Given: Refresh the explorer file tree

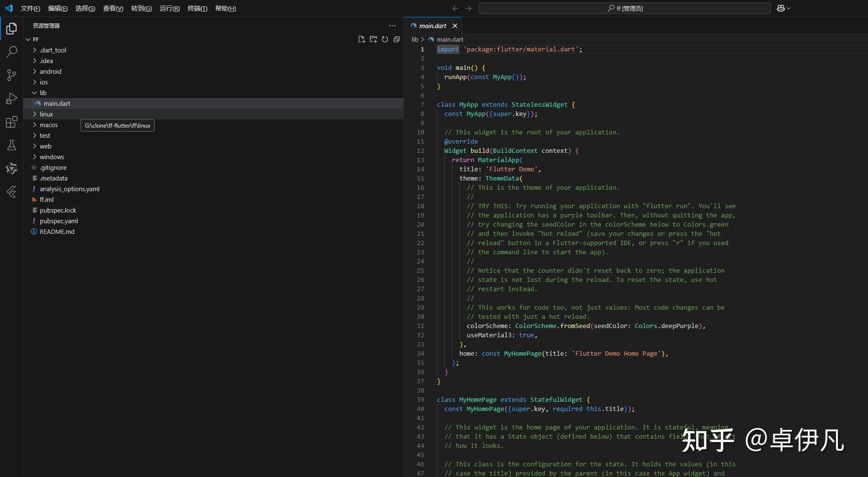Looking at the screenshot, I should (385, 39).
